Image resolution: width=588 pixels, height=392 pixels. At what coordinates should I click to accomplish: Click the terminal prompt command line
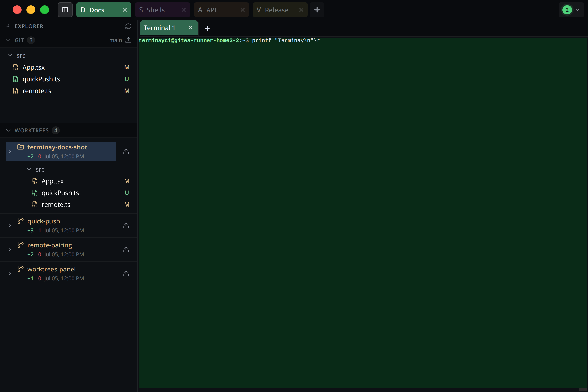tap(231, 40)
